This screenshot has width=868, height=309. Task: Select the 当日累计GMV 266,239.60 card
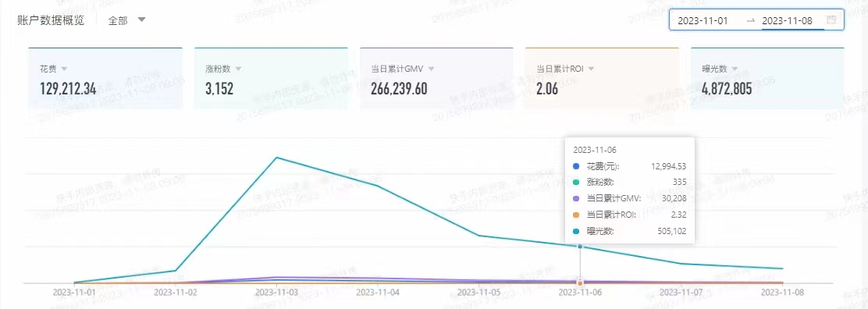pos(436,78)
